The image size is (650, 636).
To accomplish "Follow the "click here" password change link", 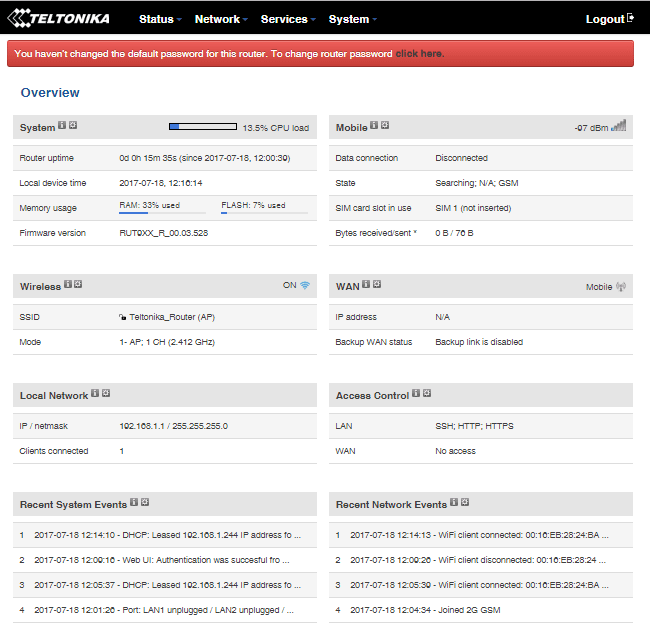I will pos(419,54).
